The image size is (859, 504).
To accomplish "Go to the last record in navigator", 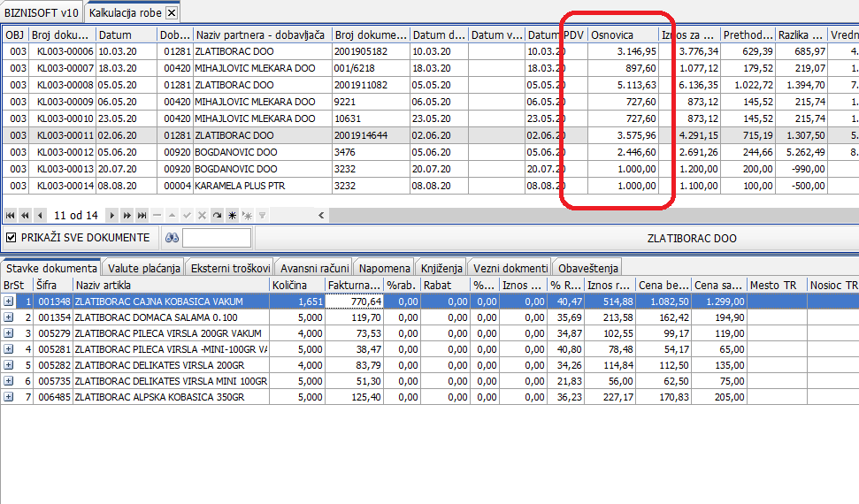I will 142,215.
